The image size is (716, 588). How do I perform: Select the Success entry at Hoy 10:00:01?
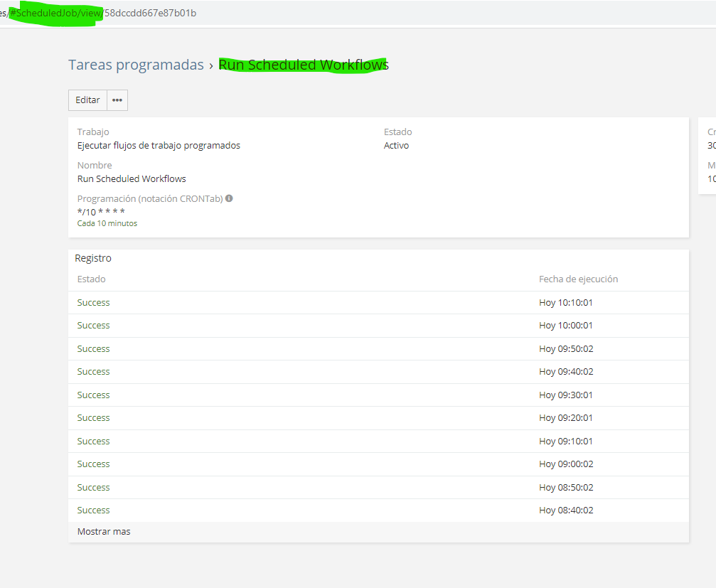[93, 326]
